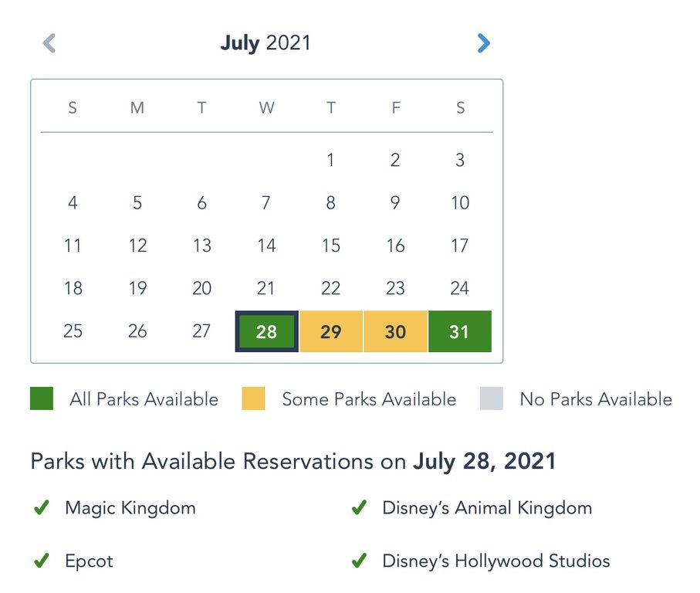Viewport: 700px width, 593px height.
Task: Click the checkmark next to Disney's Hollywood Studios
Action: pyautogui.click(x=359, y=561)
